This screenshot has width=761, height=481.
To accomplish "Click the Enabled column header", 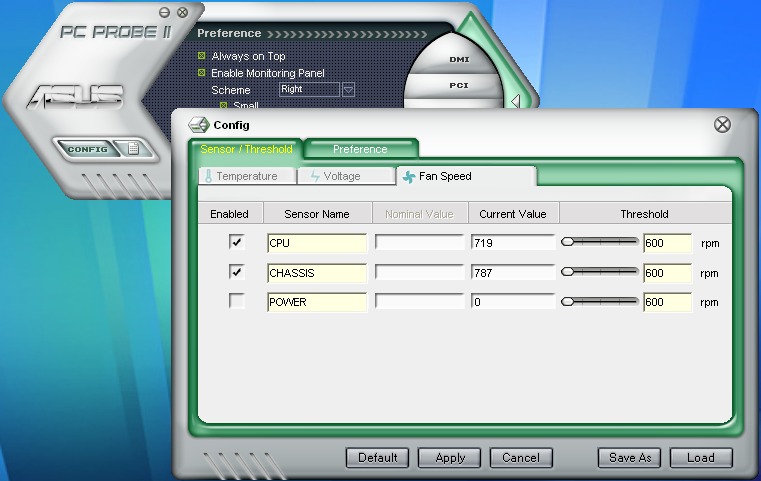I will (230, 214).
